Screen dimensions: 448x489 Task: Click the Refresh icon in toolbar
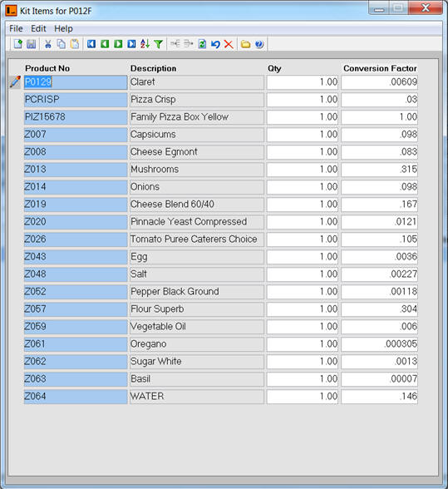202,44
